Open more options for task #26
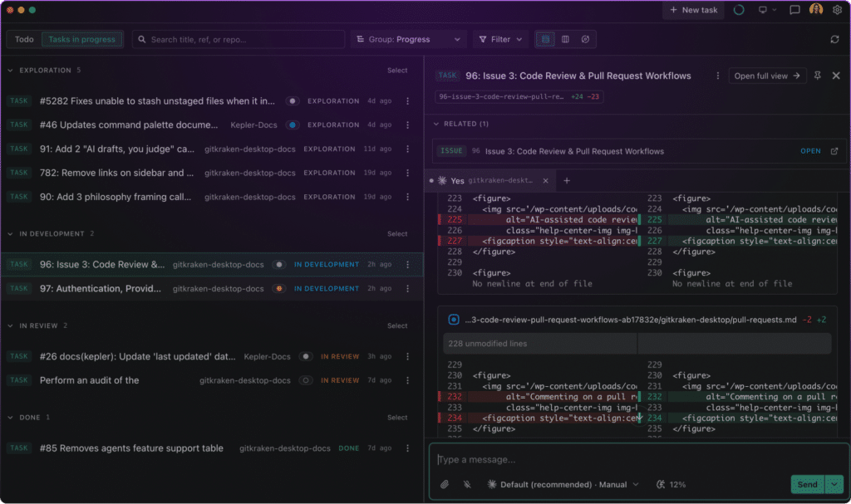This screenshot has width=851, height=504. 407,356
